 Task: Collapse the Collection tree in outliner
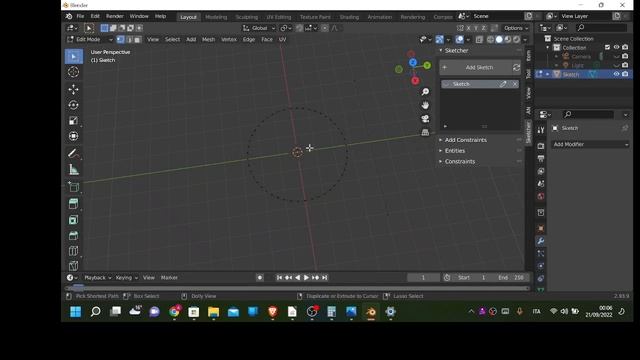548,48
